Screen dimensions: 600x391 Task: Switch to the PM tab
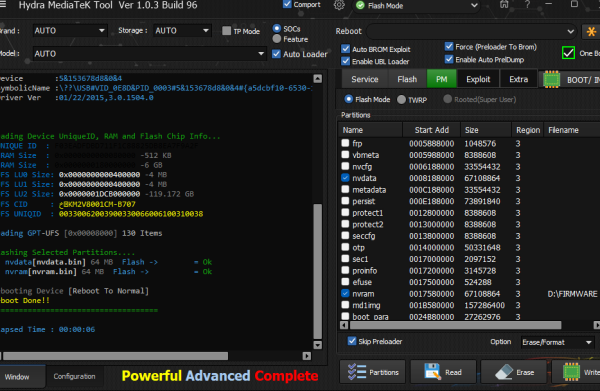(442, 79)
